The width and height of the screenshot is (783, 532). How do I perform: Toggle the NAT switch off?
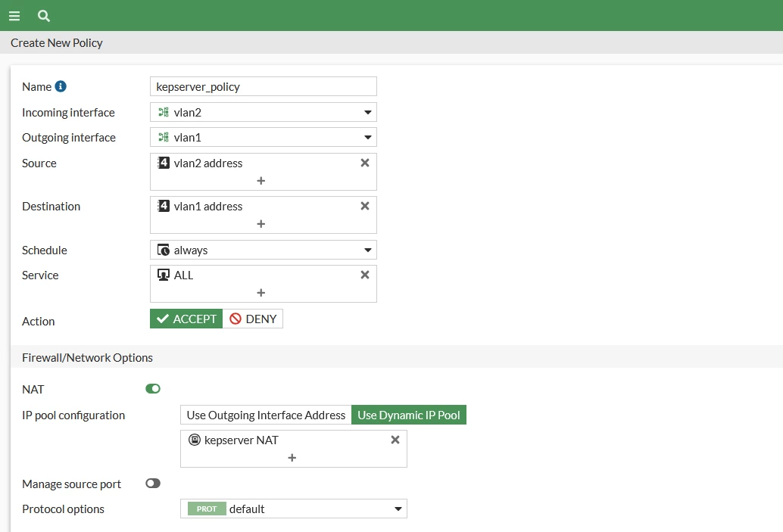[x=153, y=389]
